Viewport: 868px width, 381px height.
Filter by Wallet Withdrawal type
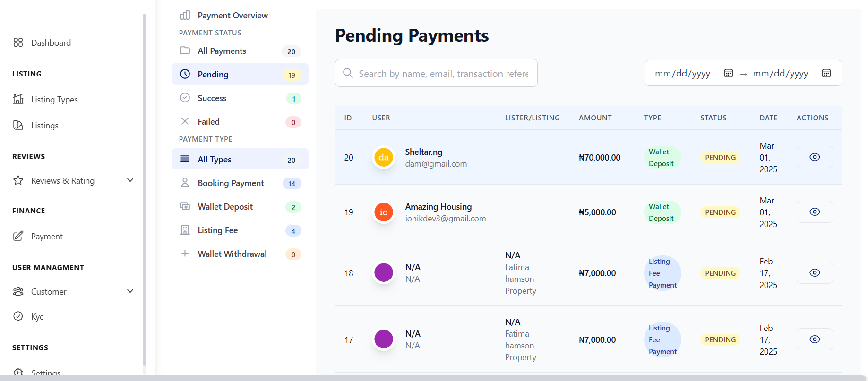coord(232,254)
